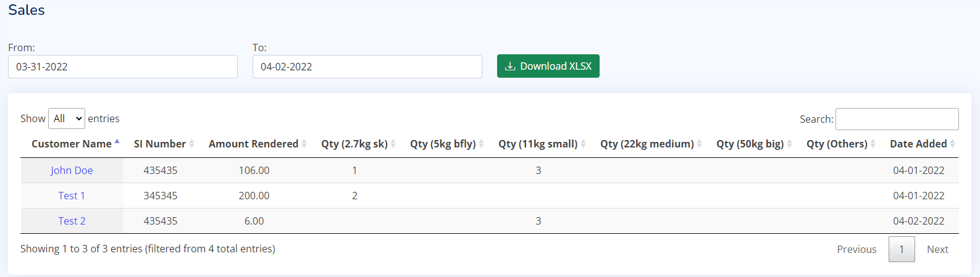Screen dimensions: 980x277
Task: Click the Showing 1 to 3 entries info
Action: (148, 249)
